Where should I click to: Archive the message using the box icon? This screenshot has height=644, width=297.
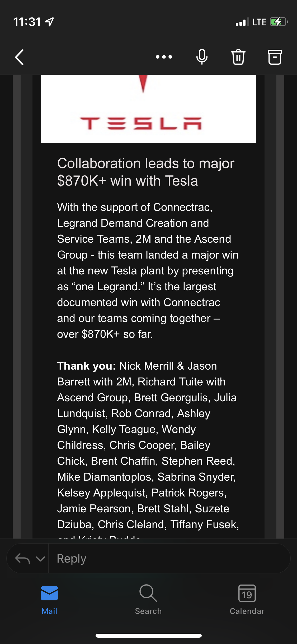(x=275, y=57)
